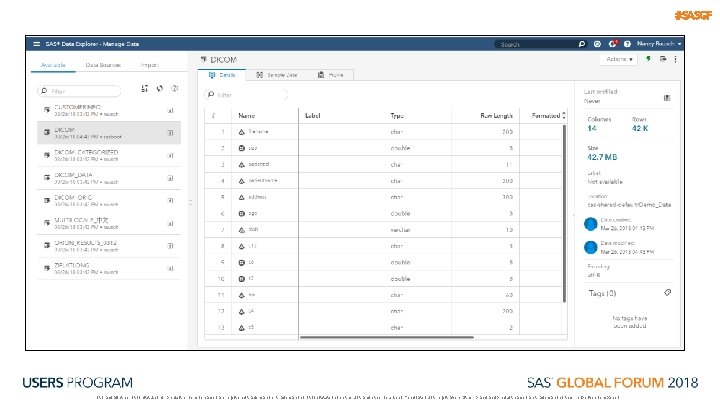This screenshot has height=405, width=720.
Task: Click the details icon on DICOM row
Action: [170, 133]
